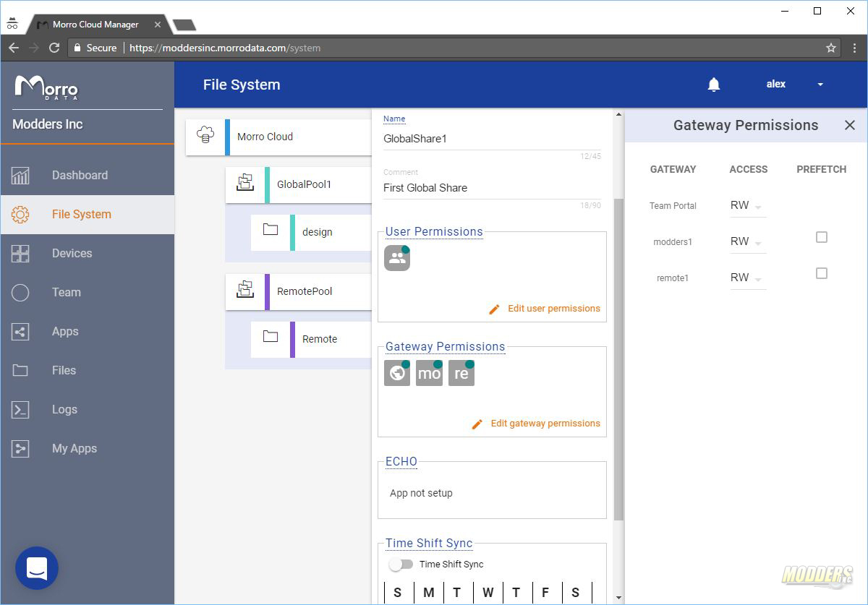Click Edit gateway permissions link

tap(536, 424)
